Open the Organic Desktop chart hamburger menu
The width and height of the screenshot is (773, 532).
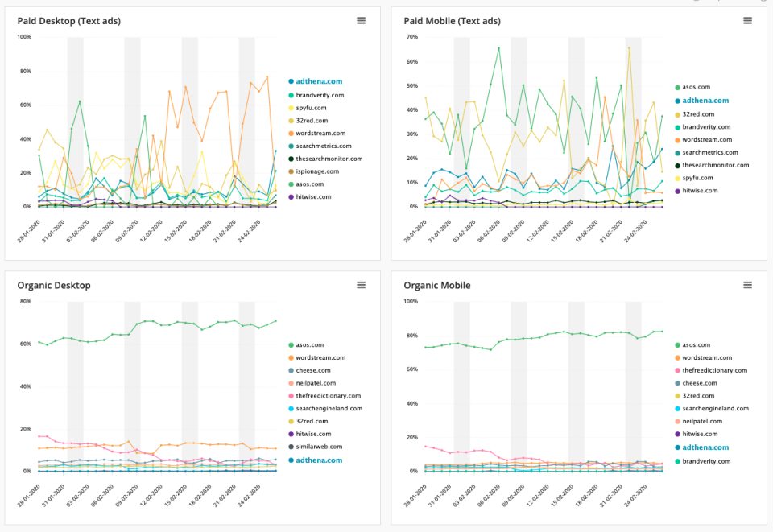click(x=362, y=285)
